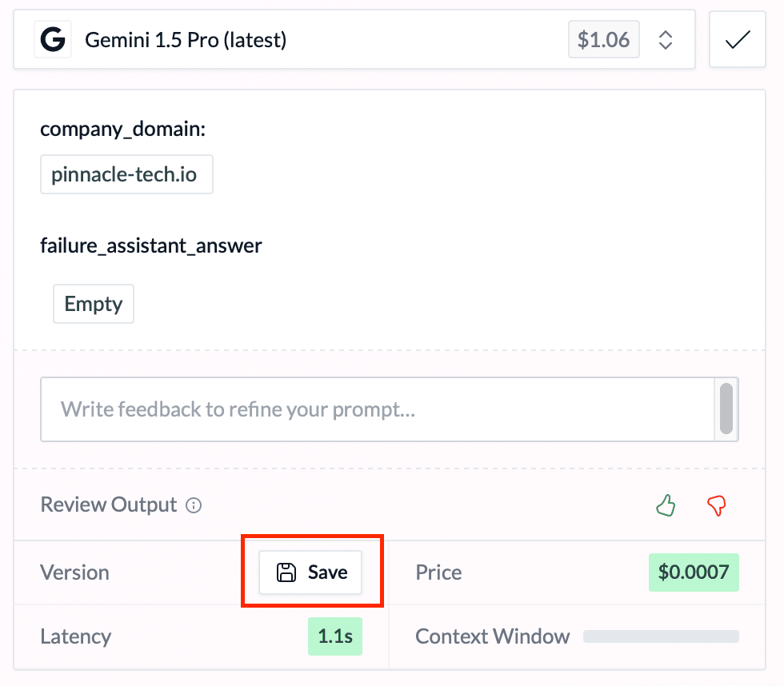Click the Google G model logo

point(54,40)
